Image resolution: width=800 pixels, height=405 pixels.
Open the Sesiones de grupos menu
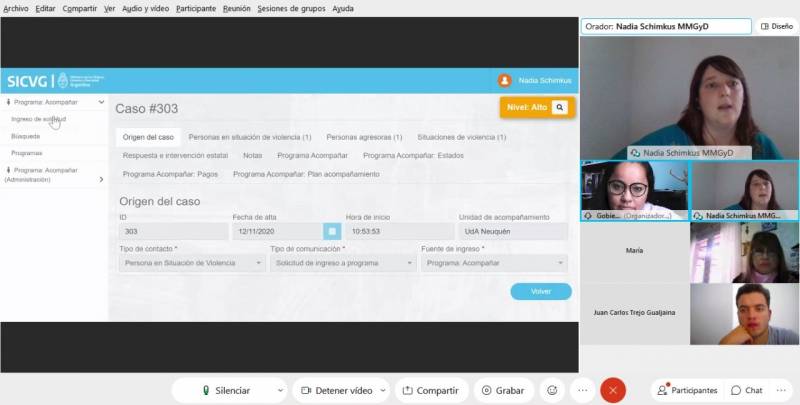click(291, 9)
